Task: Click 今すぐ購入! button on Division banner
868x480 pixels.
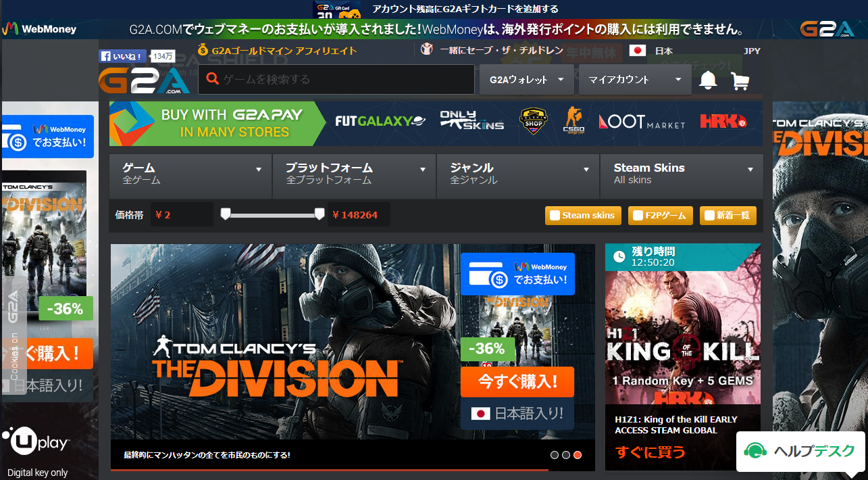Action: [x=517, y=382]
